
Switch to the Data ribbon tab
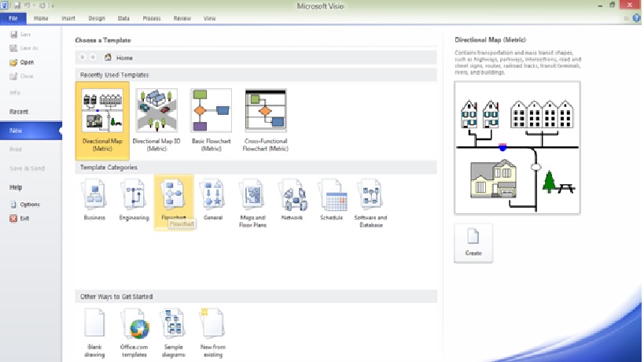tap(123, 18)
